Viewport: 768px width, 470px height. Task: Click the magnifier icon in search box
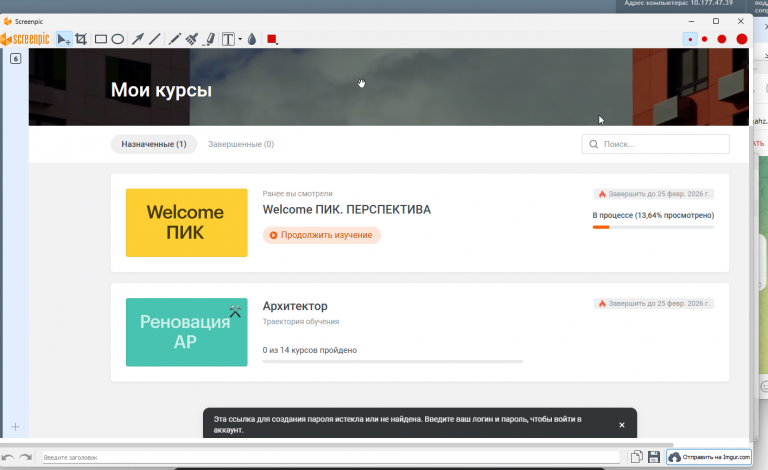point(594,144)
